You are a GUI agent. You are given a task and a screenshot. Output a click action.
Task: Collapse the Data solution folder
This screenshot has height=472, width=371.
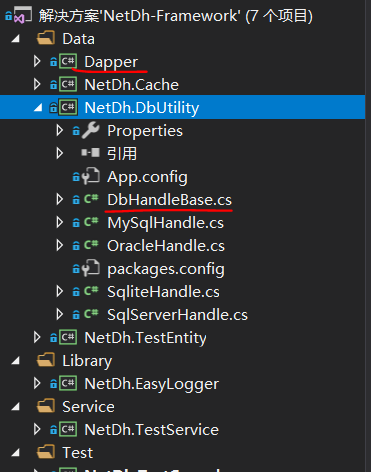tap(15, 39)
